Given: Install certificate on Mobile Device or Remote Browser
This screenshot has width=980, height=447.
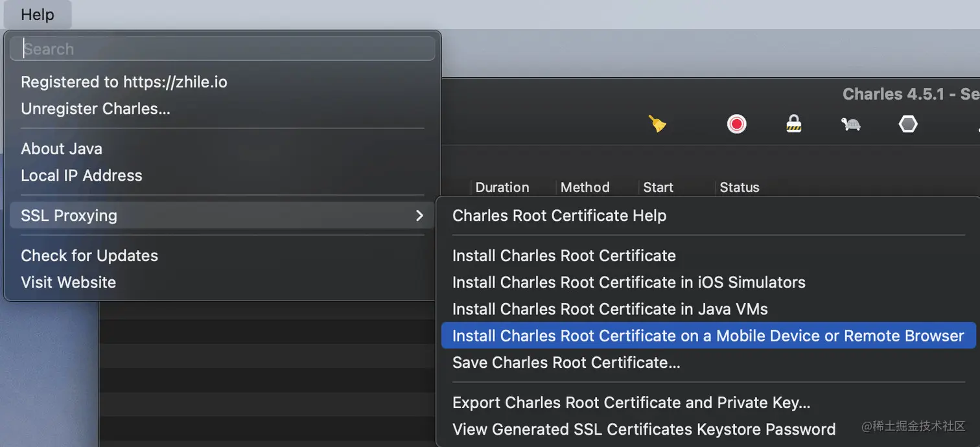Looking at the screenshot, I should [708, 336].
